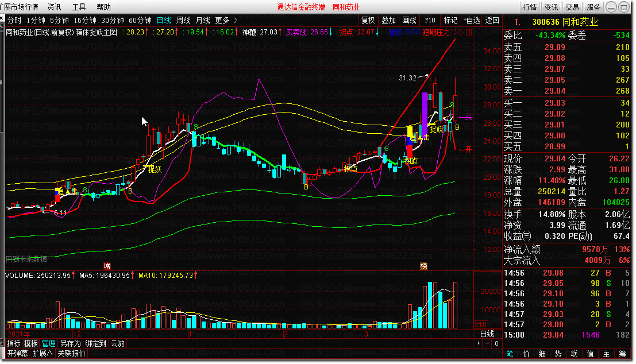Screen dimensions: 636x364
Task: Click the 日线 label below volume axis
Action: pos(487,334)
